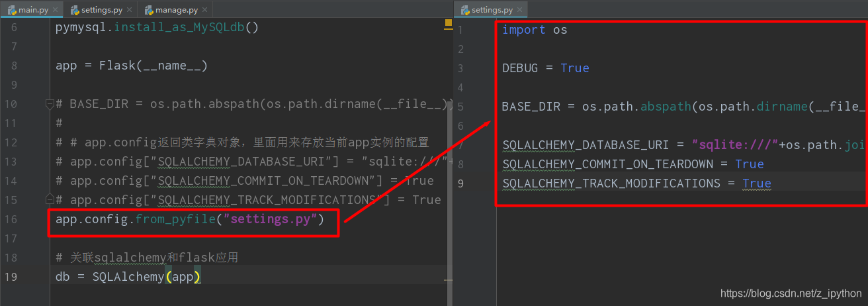Click line number 8 in left gutter
868x306 pixels.
(x=15, y=66)
